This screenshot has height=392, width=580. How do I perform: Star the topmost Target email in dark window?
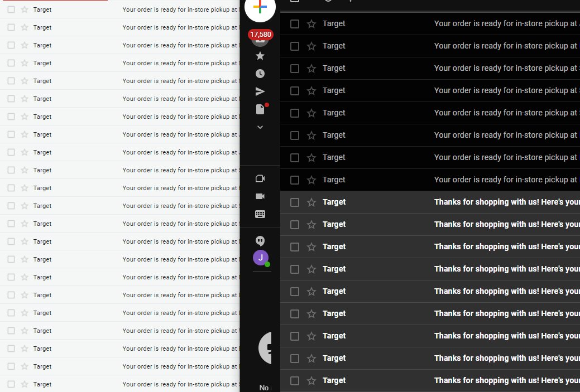[311, 23]
